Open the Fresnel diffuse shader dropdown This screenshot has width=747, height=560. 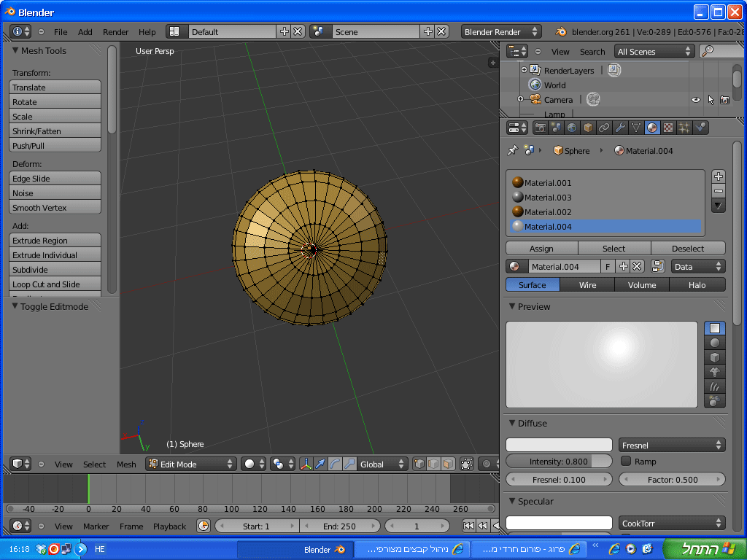point(671,445)
